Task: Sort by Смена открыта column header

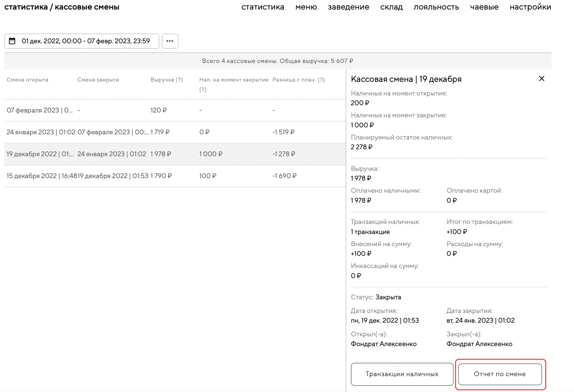Action: 28,80
